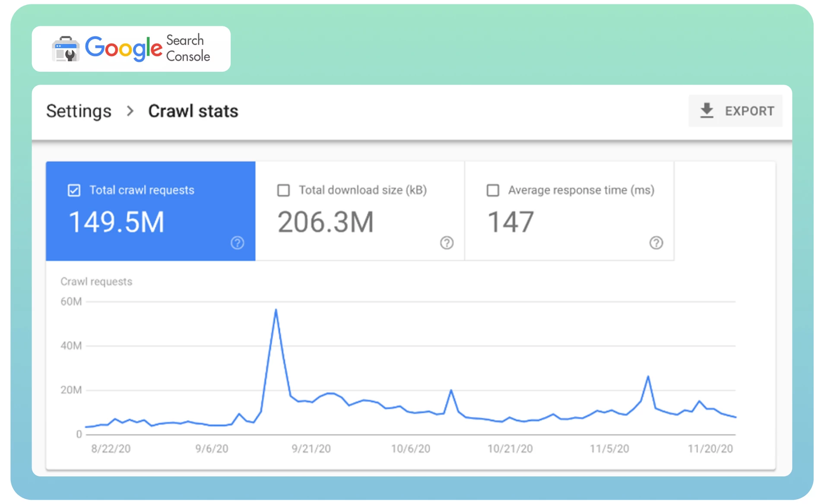Click the tallest mid-September peak on chart
The width and height of the screenshot is (824, 504).
[x=276, y=310]
